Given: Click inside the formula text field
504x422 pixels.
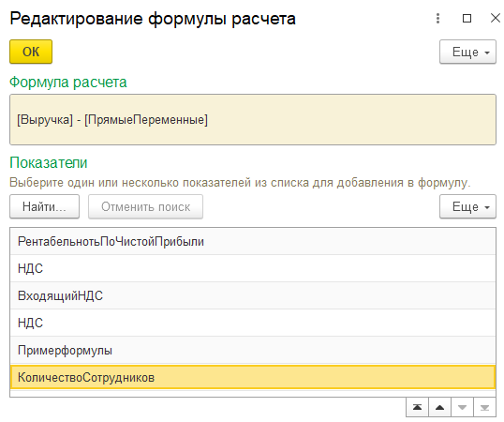Looking at the screenshot, I should pyautogui.click(x=253, y=120).
